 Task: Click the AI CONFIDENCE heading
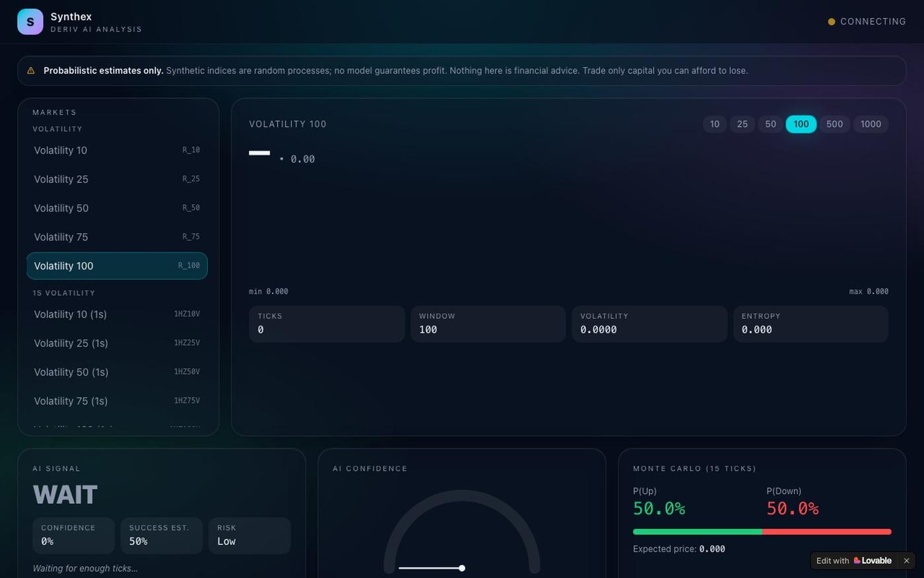[370, 468]
